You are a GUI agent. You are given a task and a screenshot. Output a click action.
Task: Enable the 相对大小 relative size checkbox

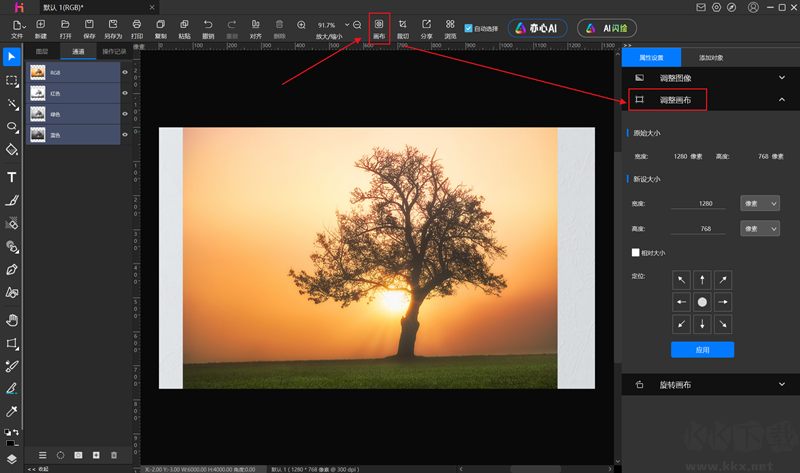pos(635,253)
